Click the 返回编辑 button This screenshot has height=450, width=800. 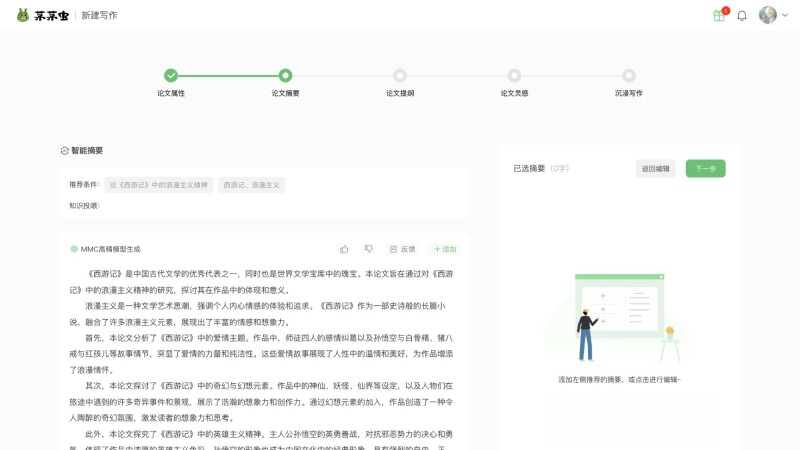tap(656, 169)
